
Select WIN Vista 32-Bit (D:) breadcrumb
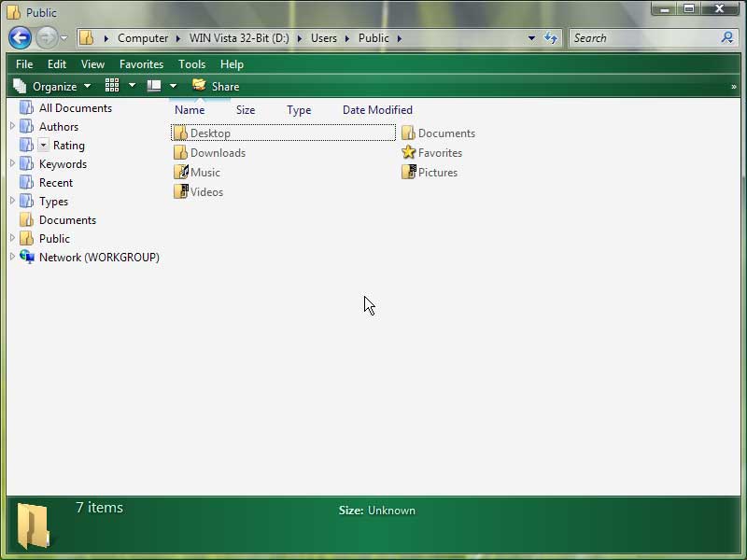click(x=239, y=38)
